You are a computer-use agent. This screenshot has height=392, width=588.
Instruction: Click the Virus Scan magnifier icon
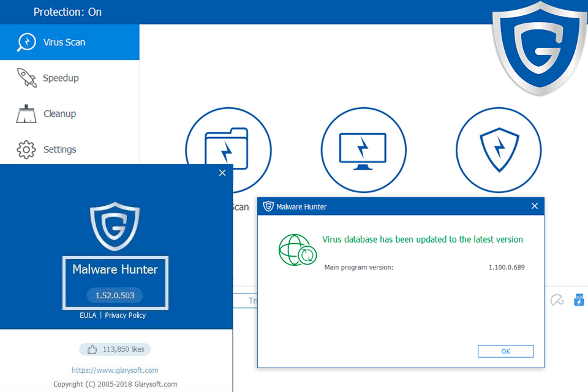(26, 42)
